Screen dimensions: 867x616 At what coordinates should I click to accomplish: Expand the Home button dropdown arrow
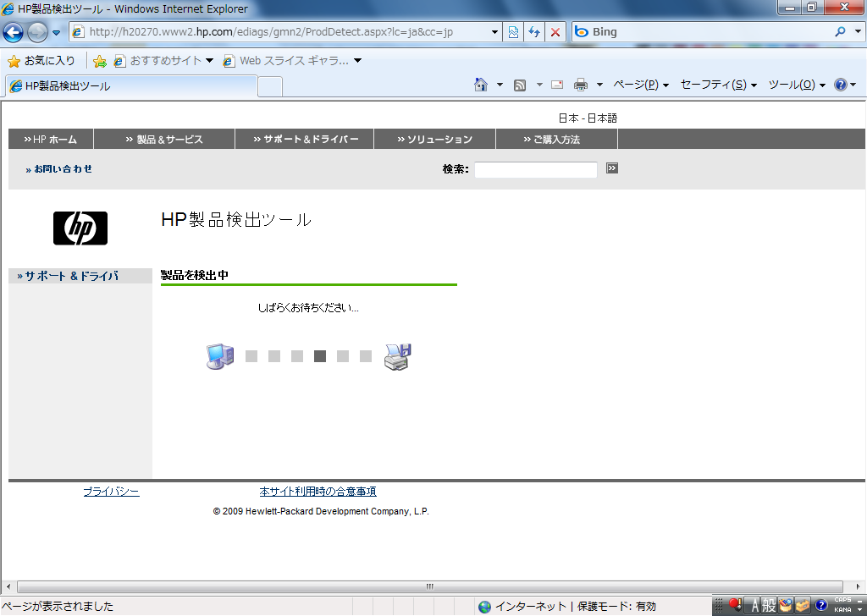[500, 85]
